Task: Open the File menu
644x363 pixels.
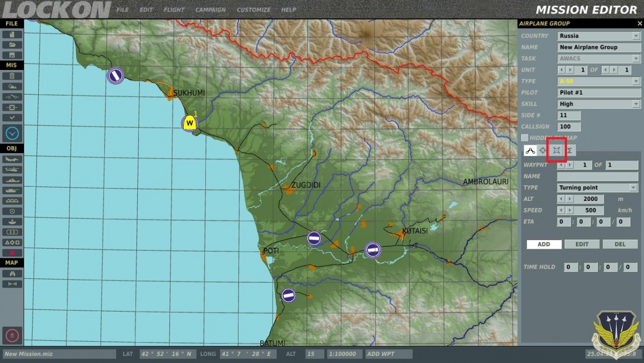Action: click(x=122, y=10)
